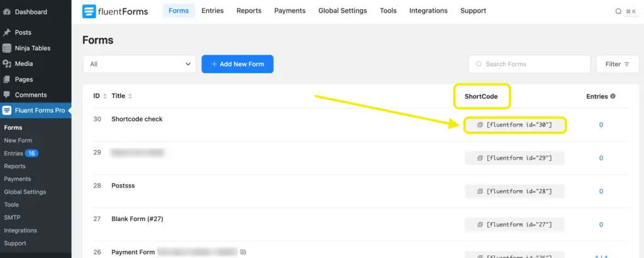This screenshot has height=258, width=644.
Task: Click the Pages icon in sidebar
Action: point(6,79)
